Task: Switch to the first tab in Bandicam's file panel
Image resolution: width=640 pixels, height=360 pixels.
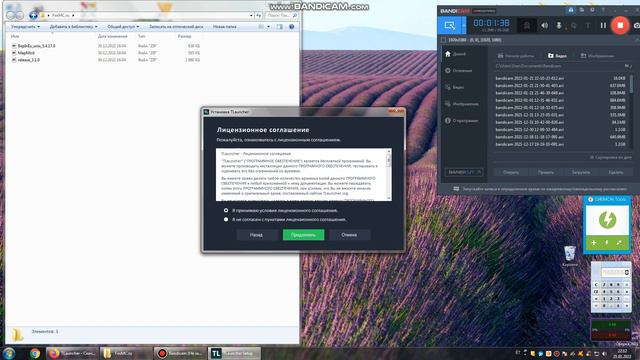Action: click(x=516, y=56)
